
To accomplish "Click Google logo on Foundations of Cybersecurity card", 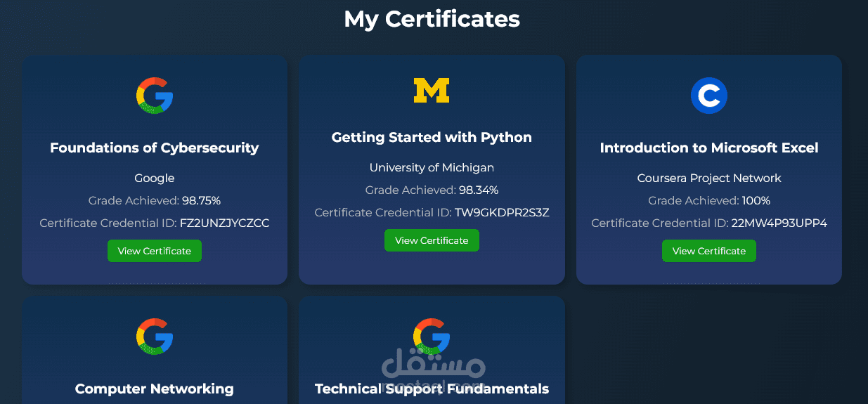I will (x=155, y=96).
